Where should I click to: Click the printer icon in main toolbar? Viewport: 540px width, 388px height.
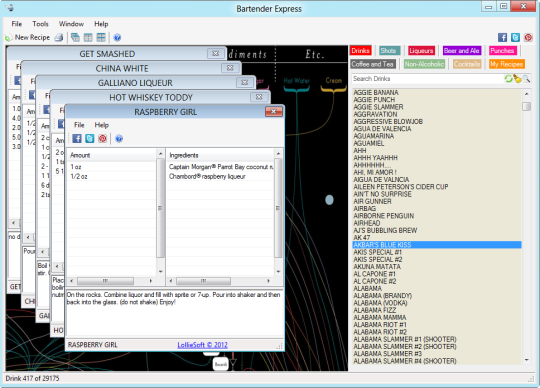click(59, 38)
